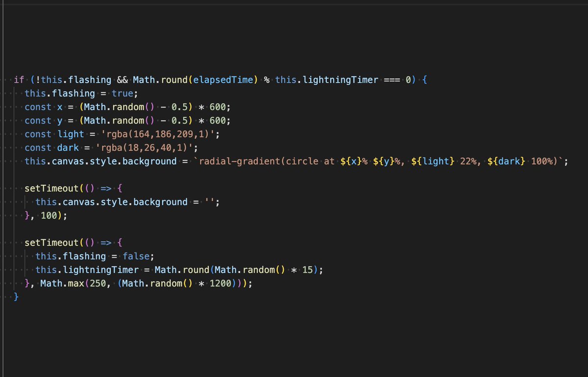Click the 'radial-gradient' text in the template string
This screenshot has width=588, height=377.
pyautogui.click(x=239, y=161)
